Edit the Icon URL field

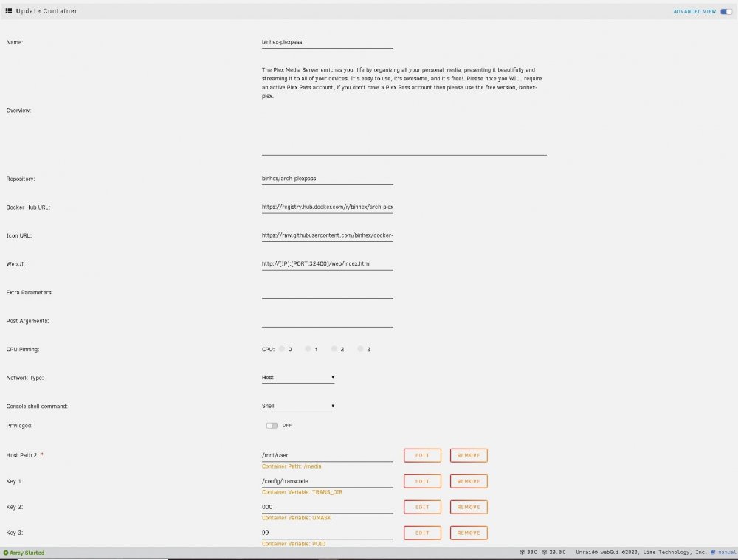coord(327,235)
